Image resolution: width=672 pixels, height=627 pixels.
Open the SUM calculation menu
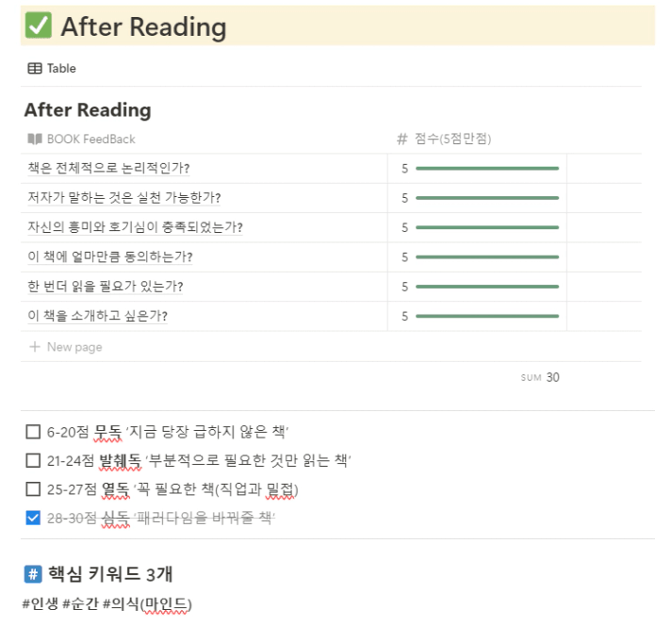[540, 377]
